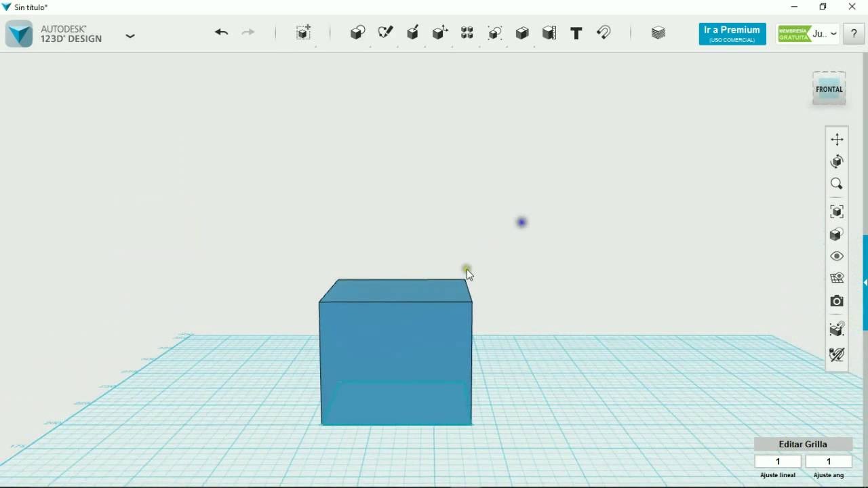This screenshot has height=488, width=868.
Task: Click the Autodesk 123D Design logo
Action: (x=19, y=34)
